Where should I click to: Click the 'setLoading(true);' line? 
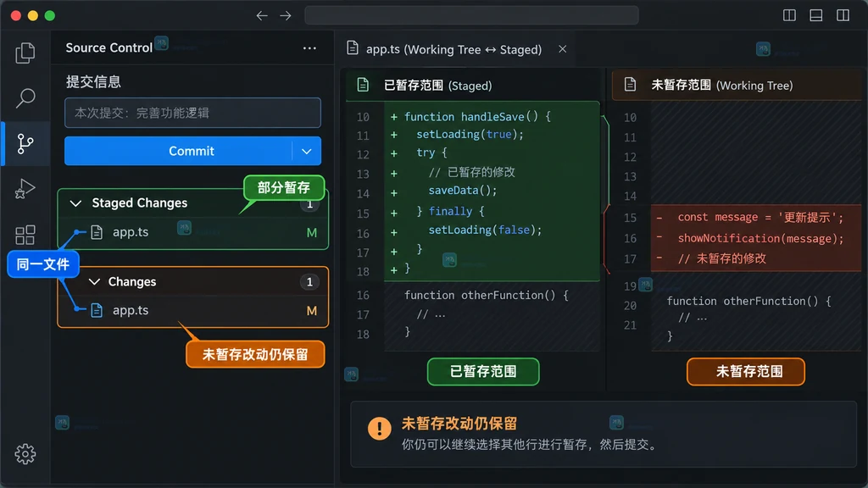tap(470, 135)
